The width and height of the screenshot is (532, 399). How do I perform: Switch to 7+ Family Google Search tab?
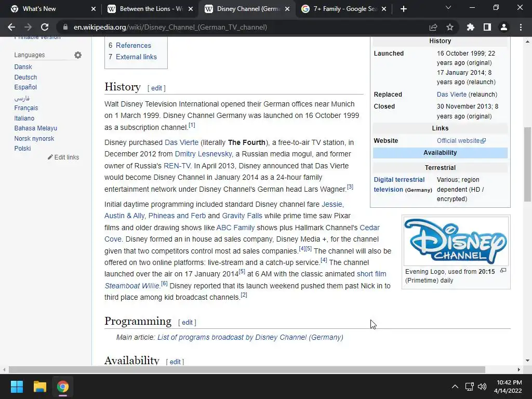pyautogui.click(x=344, y=9)
